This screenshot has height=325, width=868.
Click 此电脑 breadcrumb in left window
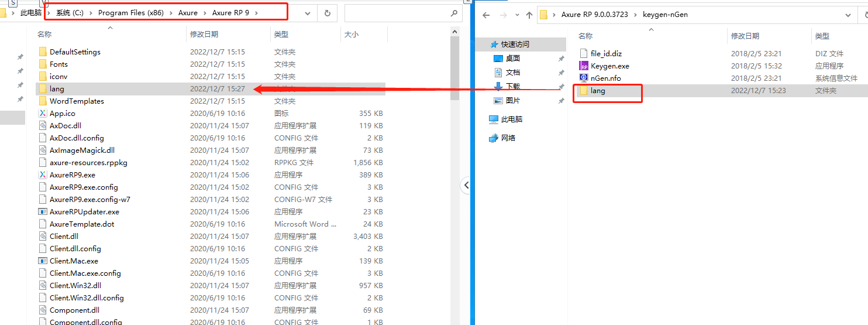pos(30,13)
